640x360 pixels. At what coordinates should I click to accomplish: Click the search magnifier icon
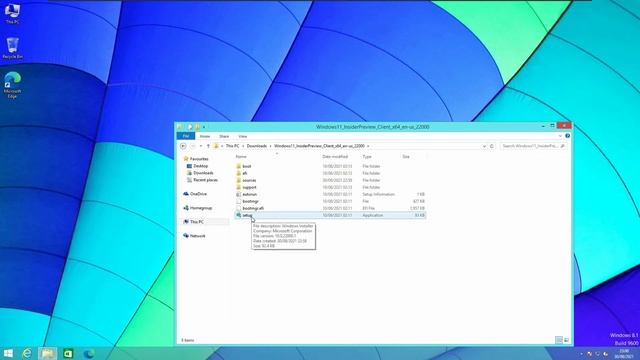click(x=562, y=146)
